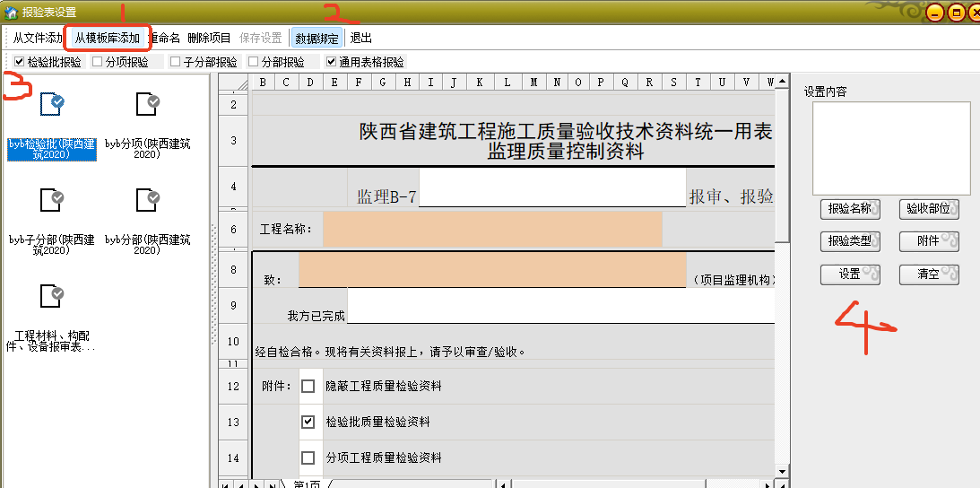Click the home icon in the title bar
The width and height of the screenshot is (980, 488).
(x=12, y=12)
